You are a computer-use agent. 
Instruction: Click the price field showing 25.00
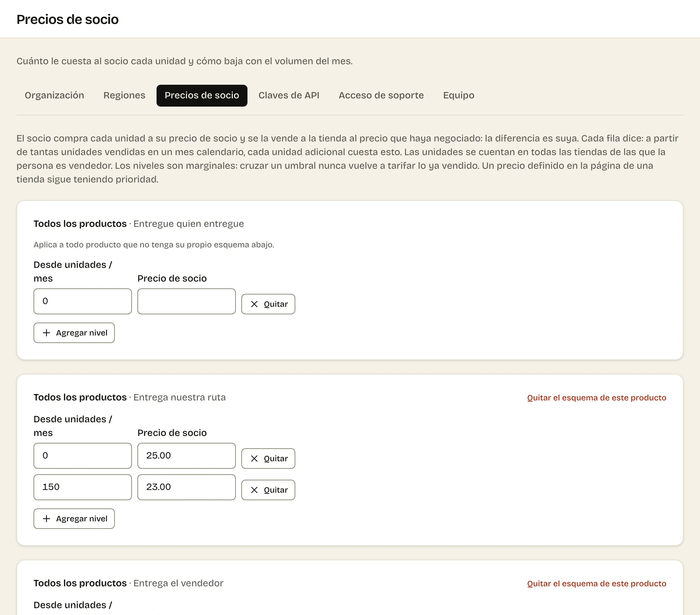point(186,456)
